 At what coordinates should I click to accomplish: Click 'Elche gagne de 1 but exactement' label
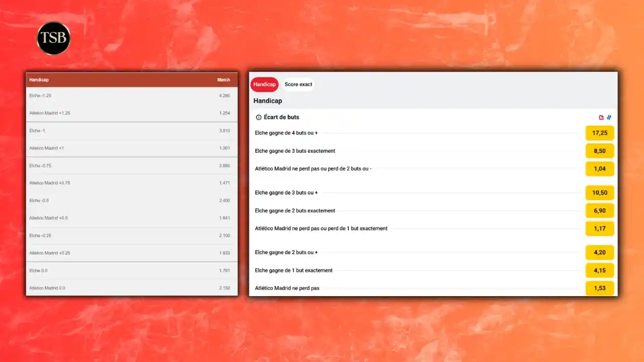[294, 270]
